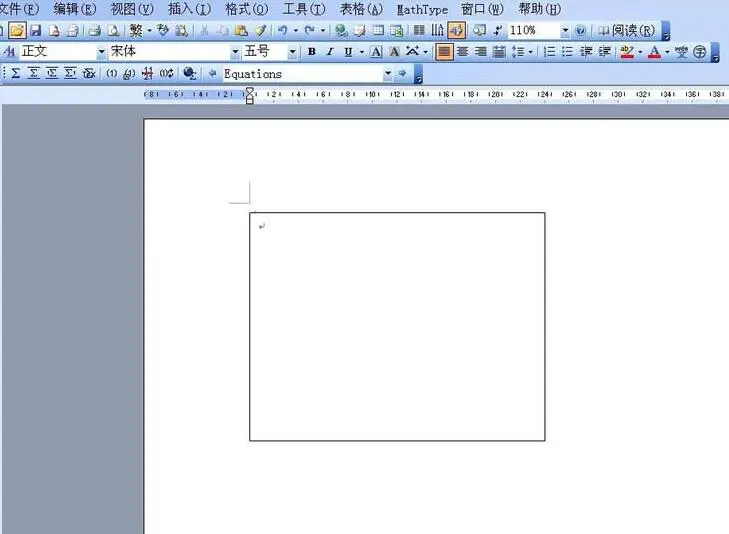Image resolution: width=729 pixels, height=534 pixels.
Task: Insert a table using the table icon
Action: coord(379,31)
